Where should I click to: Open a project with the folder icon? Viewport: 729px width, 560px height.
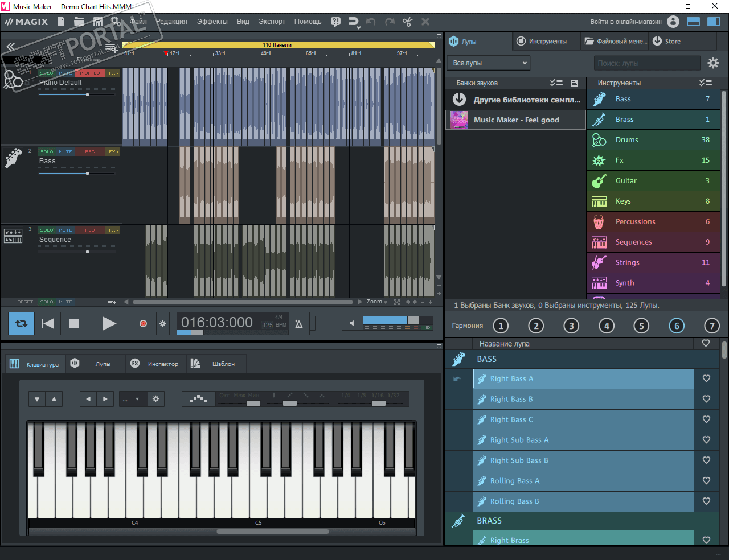tap(79, 22)
